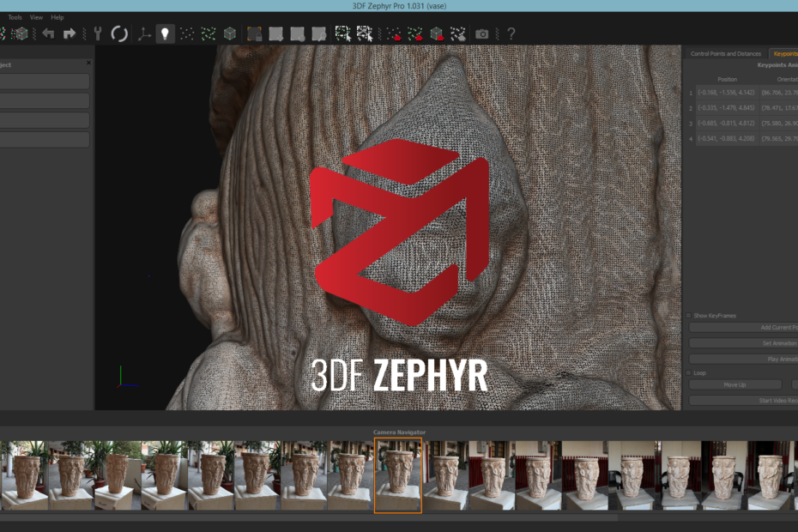
Task: Enable the Loop checkbox
Action: 688,372
